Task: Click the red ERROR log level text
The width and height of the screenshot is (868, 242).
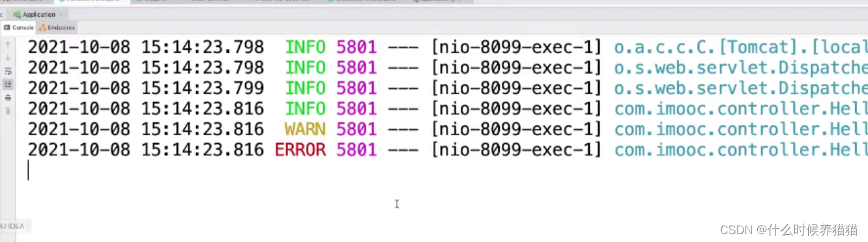Action: coord(300,150)
